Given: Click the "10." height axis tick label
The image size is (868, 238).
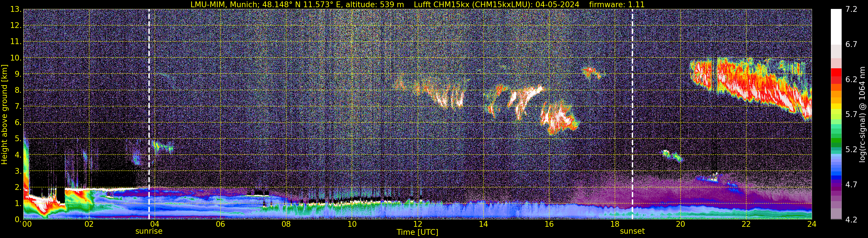Looking at the screenshot, I should click(x=16, y=58).
